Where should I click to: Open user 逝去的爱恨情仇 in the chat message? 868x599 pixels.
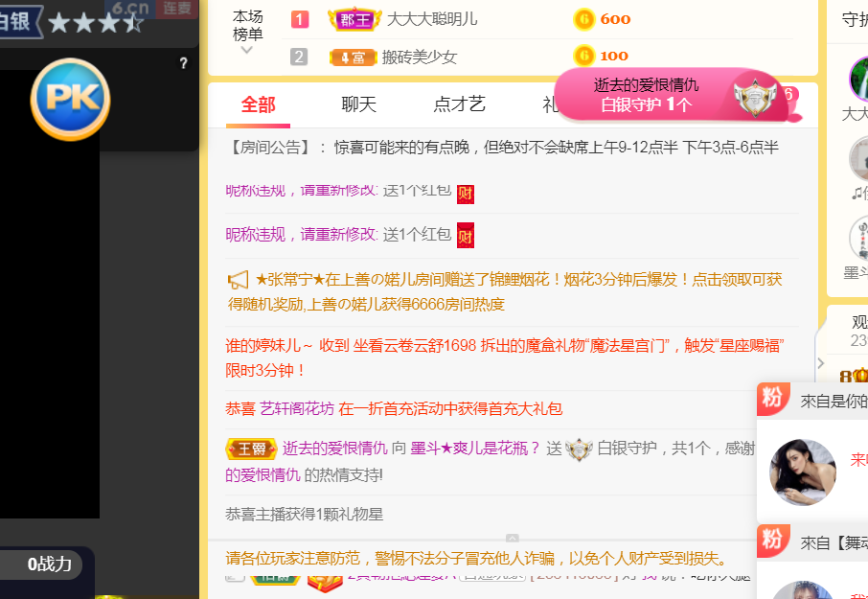[334, 449]
